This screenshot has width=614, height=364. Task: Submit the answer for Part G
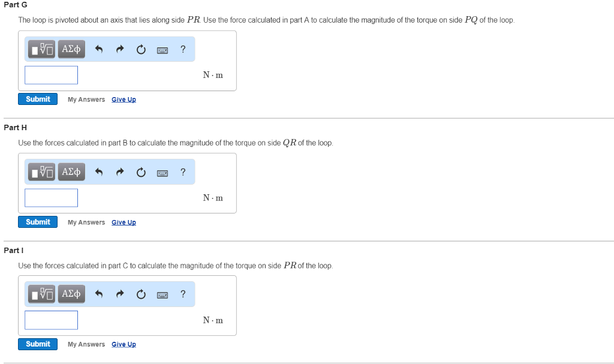pyautogui.click(x=37, y=99)
